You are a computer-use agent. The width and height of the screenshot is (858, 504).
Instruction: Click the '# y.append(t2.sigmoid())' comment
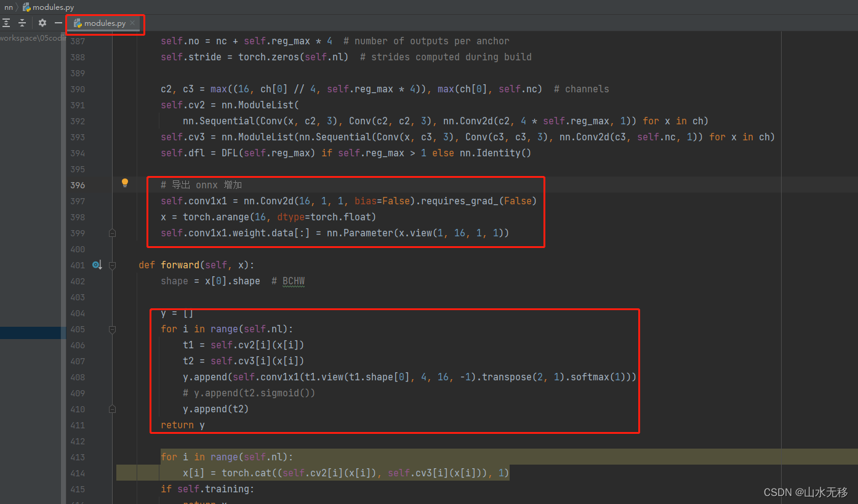[249, 393]
